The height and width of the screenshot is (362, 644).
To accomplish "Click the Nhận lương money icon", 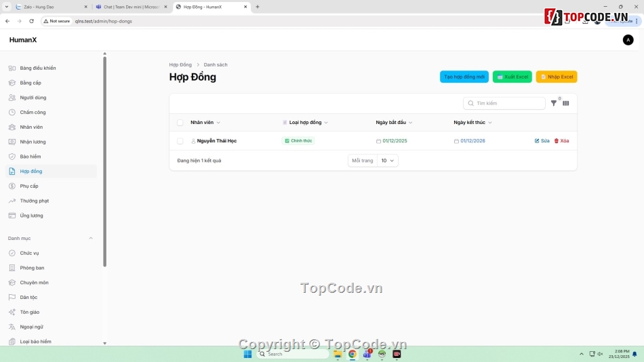I will tap(12, 142).
